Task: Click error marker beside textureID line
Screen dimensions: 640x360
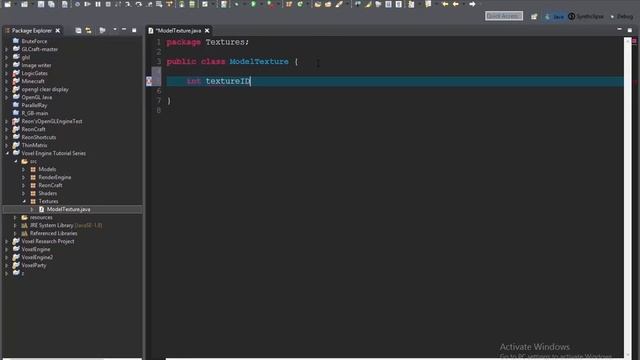Action: 149,81
